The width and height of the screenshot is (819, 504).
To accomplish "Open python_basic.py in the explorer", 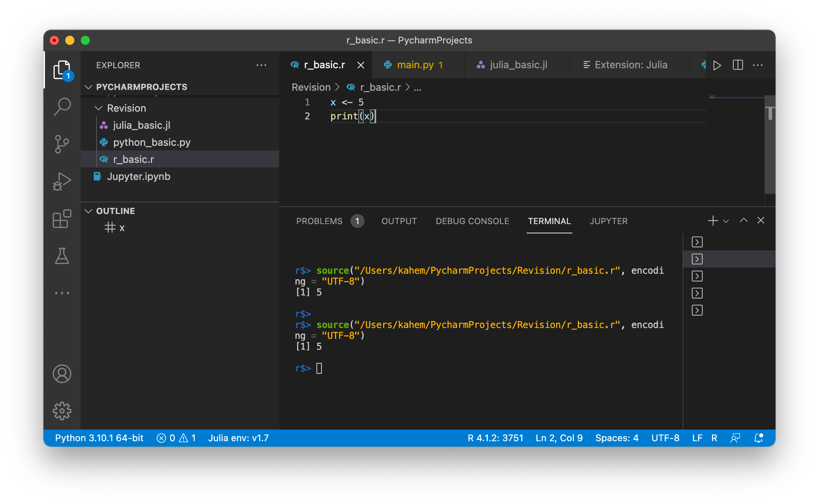I will pyautogui.click(x=152, y=142).
